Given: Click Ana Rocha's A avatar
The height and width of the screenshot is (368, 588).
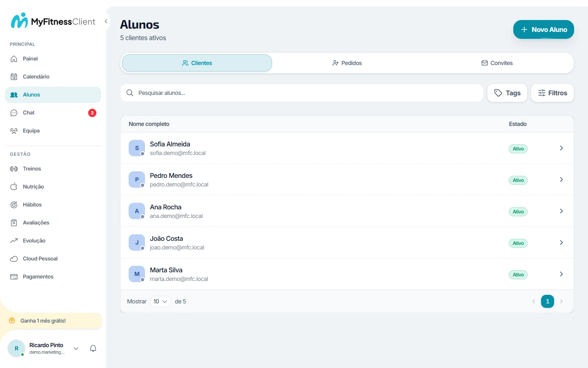Looking at the screenshot, I should [x=137, y=211].
